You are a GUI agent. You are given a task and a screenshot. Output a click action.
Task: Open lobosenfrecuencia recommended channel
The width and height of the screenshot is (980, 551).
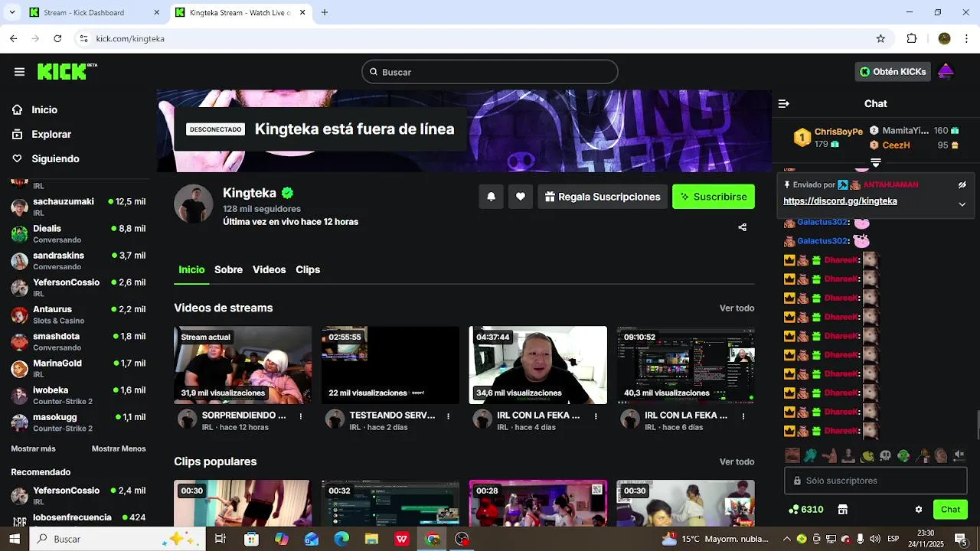point(78,517)
